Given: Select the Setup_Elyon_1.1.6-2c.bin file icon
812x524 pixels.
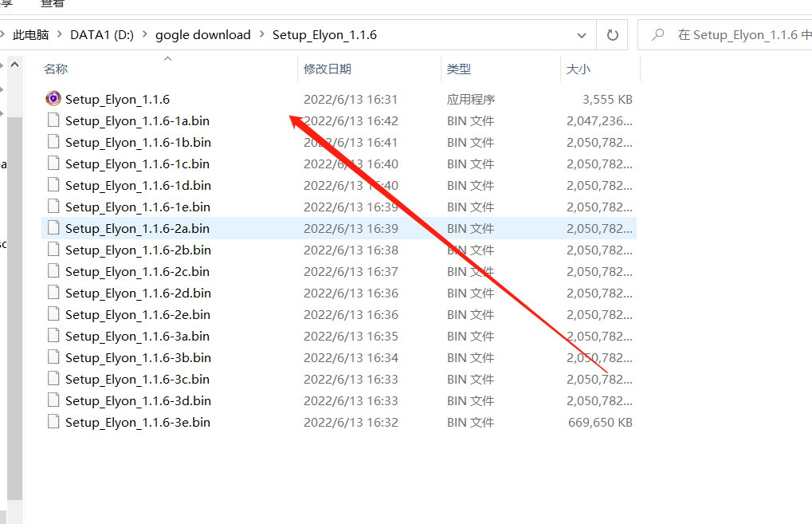Looking at the screenshot, I should point(53,271).
